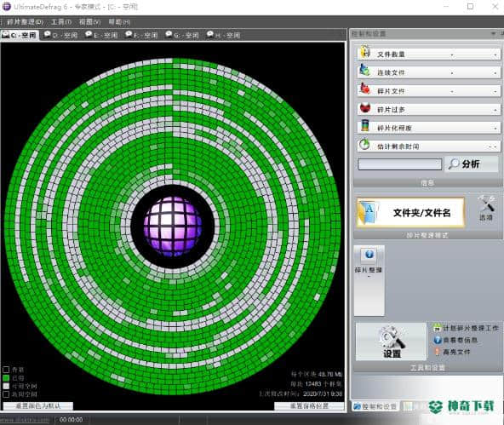
Task: Expand the 连续文件 row arrow at right
Action: click(495, 73)
